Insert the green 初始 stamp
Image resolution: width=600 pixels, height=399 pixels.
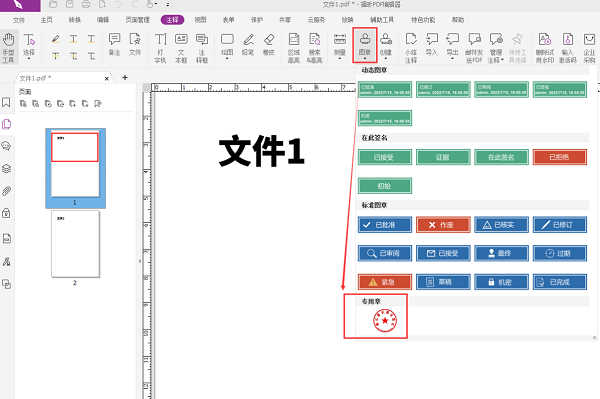point(385,186)
